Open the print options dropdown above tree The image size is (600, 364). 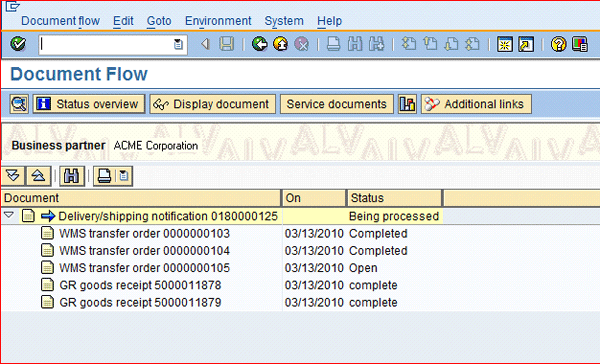click(124, 176)
